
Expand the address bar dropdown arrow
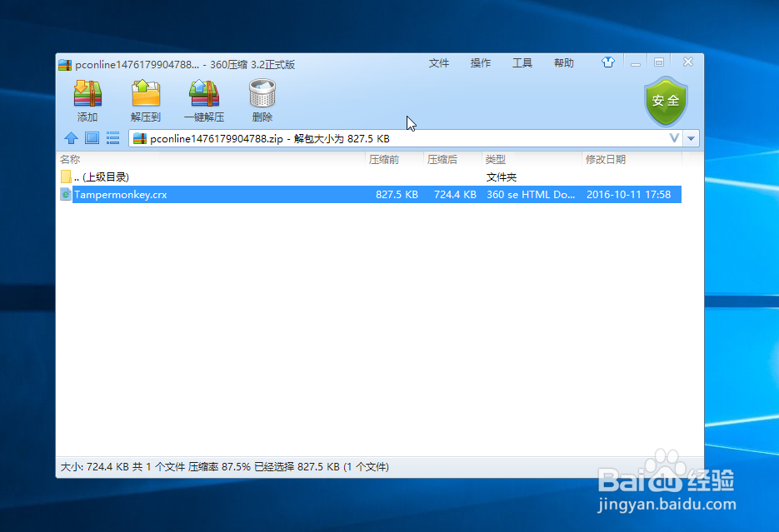(691, 138)
